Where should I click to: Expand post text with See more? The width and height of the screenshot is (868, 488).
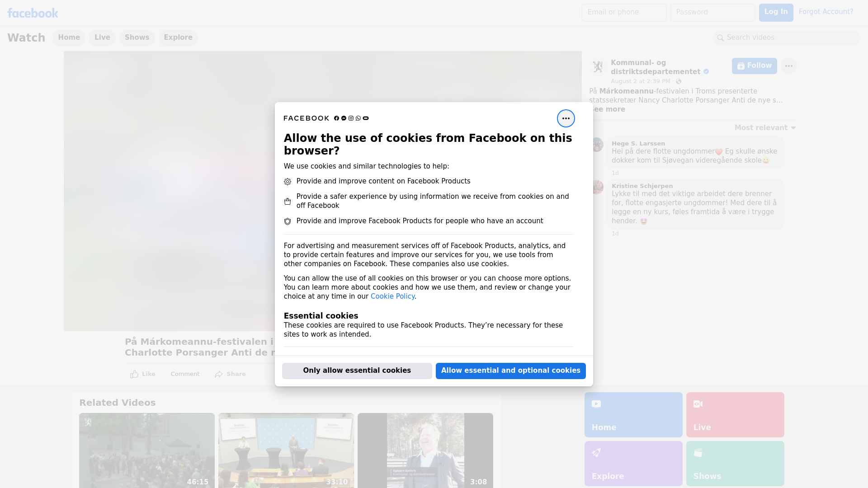(608, 109)
